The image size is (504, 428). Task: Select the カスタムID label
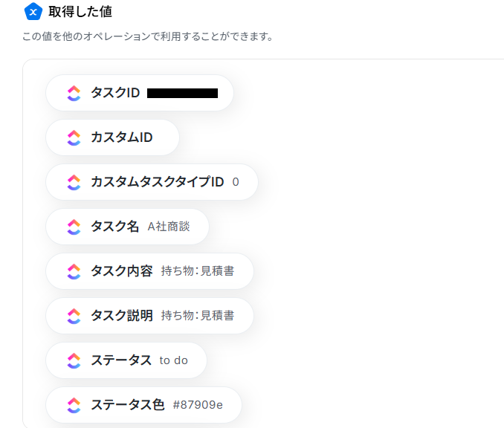coord(122,137)
